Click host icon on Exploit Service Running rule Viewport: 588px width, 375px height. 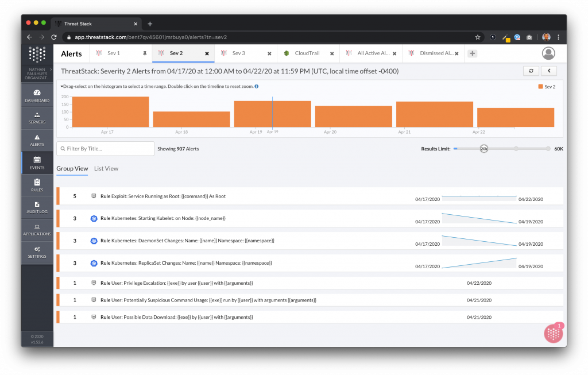pyautogui.click(x=94, y=196)
